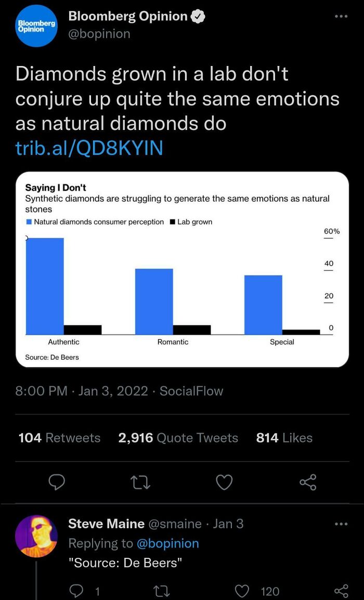View the 104 Retweets list
Screen dimensions: 364x600
tap(59, 438)
